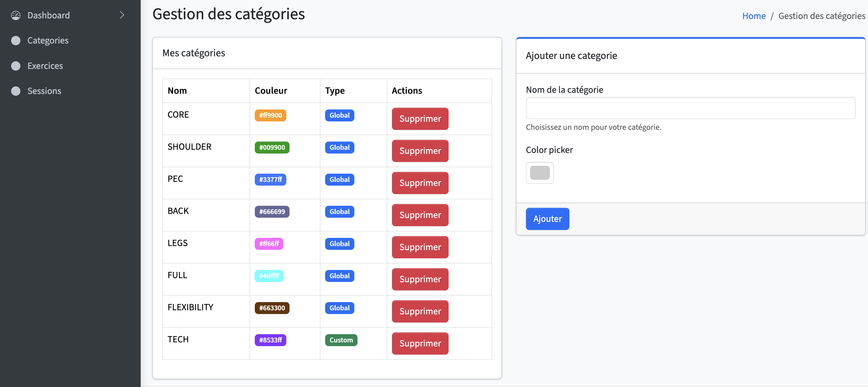Viewport: 868px width, 387px height.
Task: Click the #ff9900 orange color badge
Action: pyautogui.click(x=270, y=115)
